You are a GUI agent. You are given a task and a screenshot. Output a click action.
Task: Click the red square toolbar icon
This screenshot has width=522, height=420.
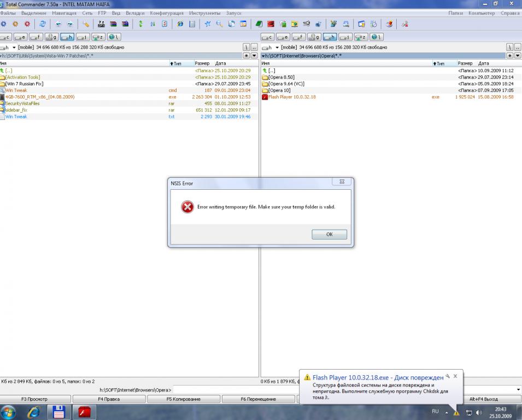coord(271,24)
